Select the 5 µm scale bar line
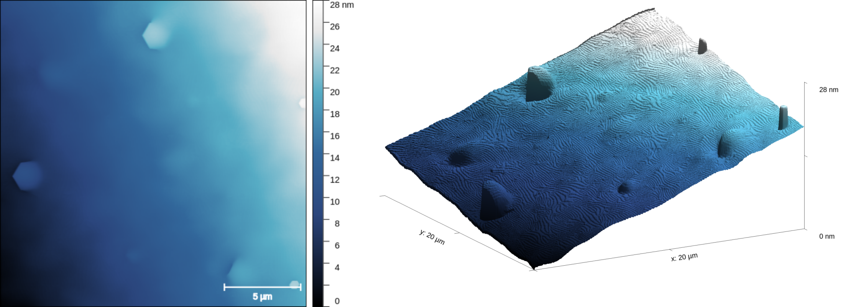 [262, 287]
